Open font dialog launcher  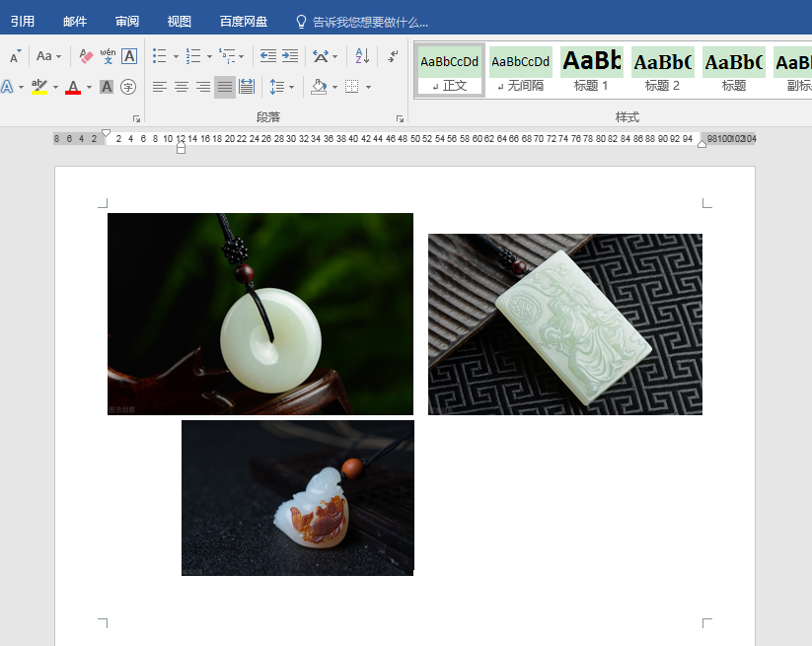coord(137,119)
